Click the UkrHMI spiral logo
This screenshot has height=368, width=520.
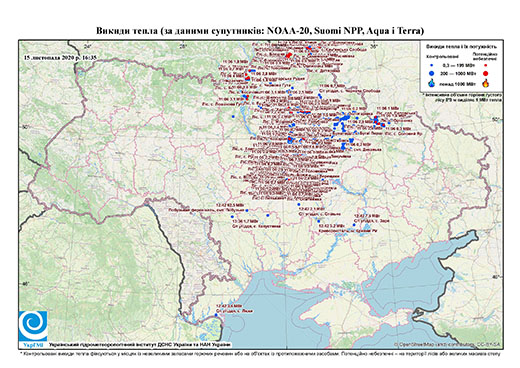33,326
